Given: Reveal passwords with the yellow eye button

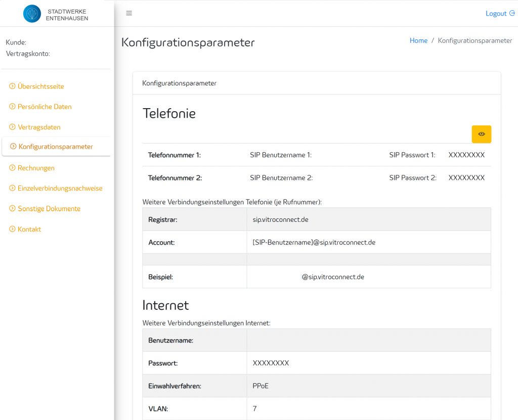Looking at the screenshot, I should coord(482,134).
